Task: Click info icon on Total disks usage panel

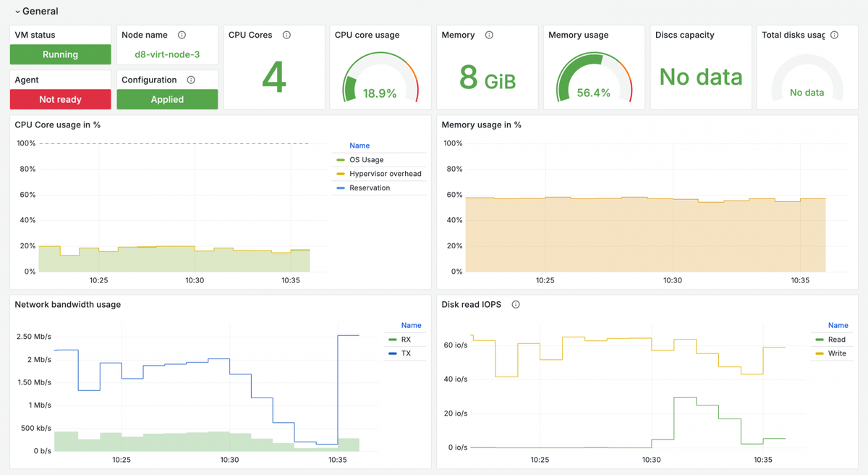Action: point(835,35)
